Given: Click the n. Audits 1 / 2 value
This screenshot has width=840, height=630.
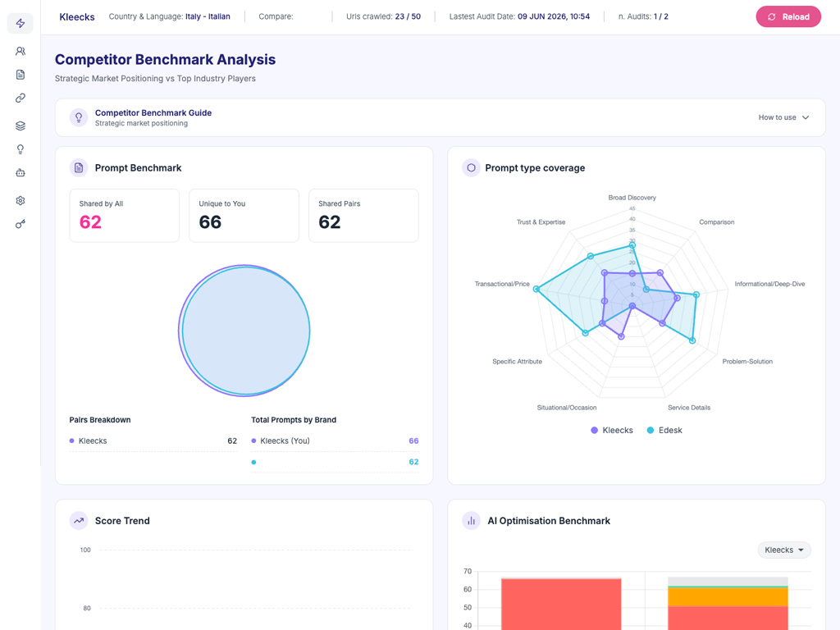Looking at the screenshot, I should click(x=660, y=16).
